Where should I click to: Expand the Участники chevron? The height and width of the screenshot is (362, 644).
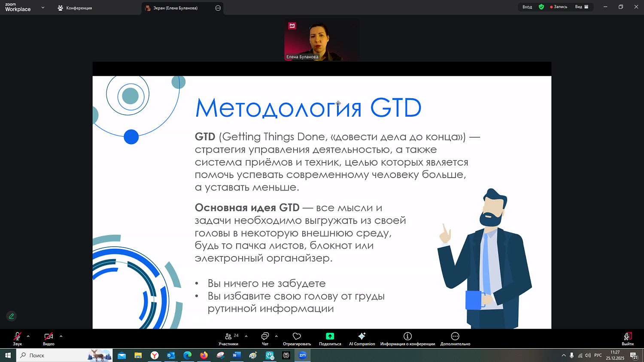tap(246, 336)
